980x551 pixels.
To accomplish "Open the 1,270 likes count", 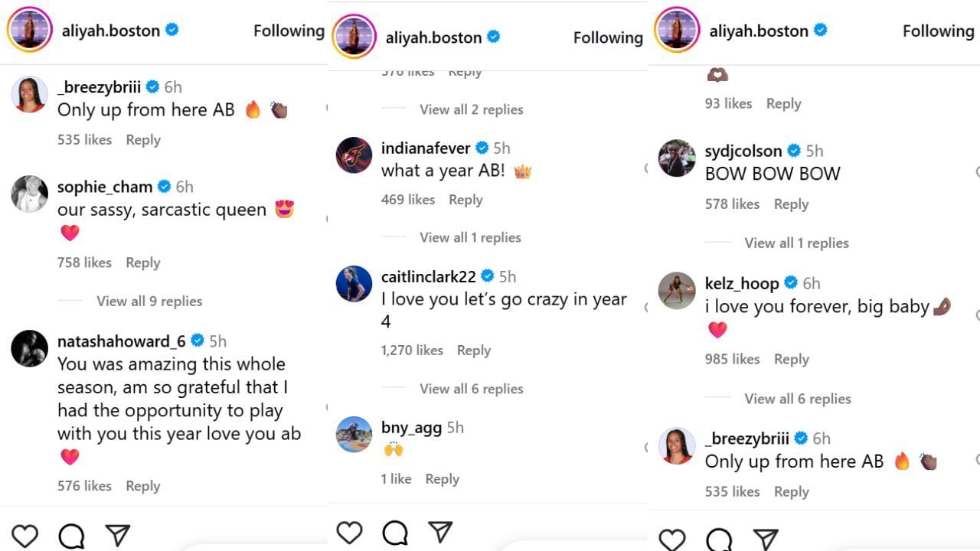I will [x=412, y=350].
